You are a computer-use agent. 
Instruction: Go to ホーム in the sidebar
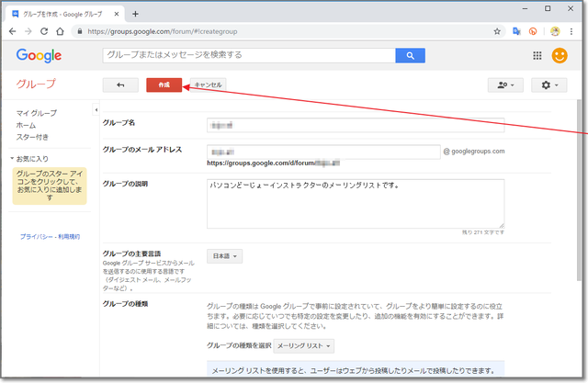[x=27, y=125]
